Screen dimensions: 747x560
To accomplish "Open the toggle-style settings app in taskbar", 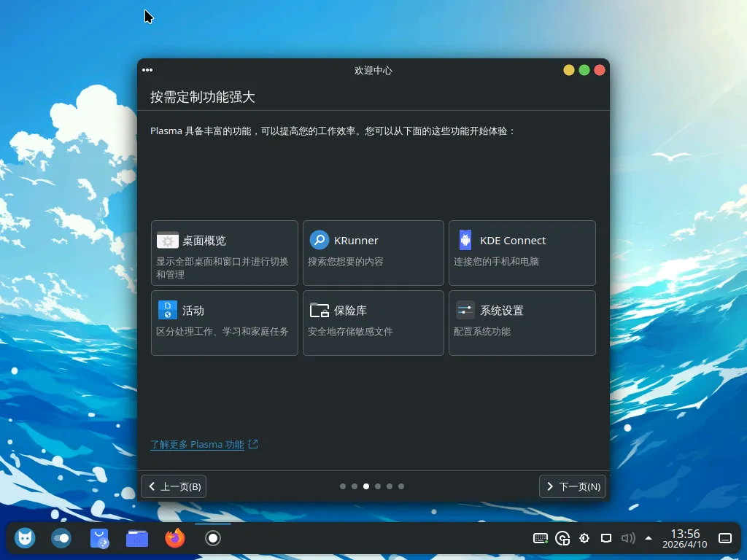I will 61,539.
